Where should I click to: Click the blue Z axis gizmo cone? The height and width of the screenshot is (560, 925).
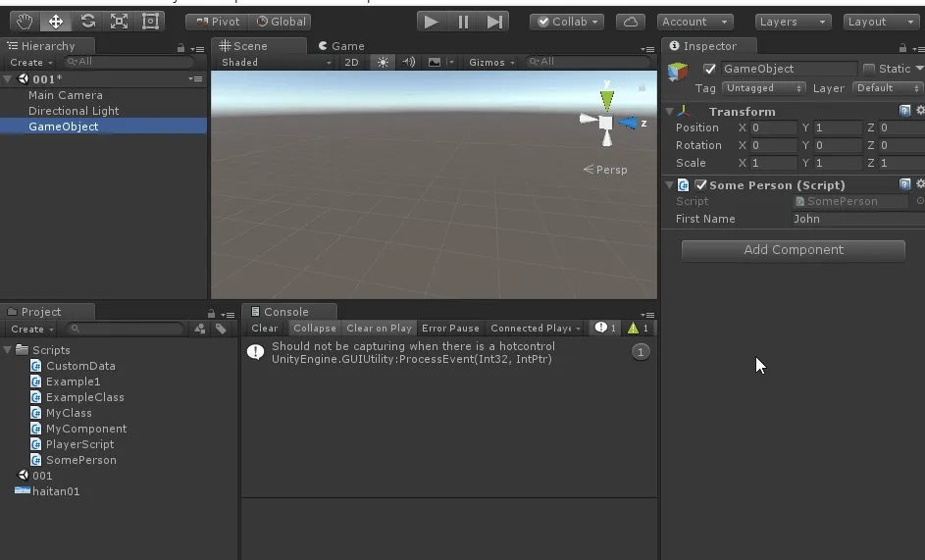pyautogui.click(x=627, y=123)
